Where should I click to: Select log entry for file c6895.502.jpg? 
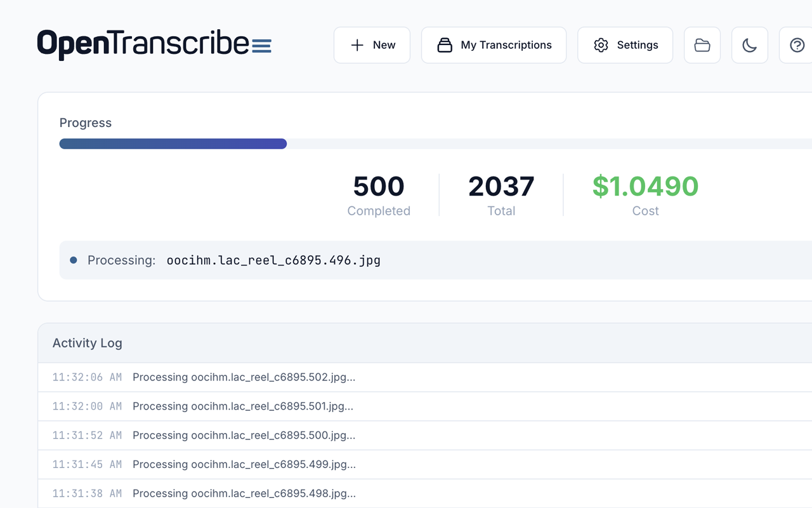point(425,377)
